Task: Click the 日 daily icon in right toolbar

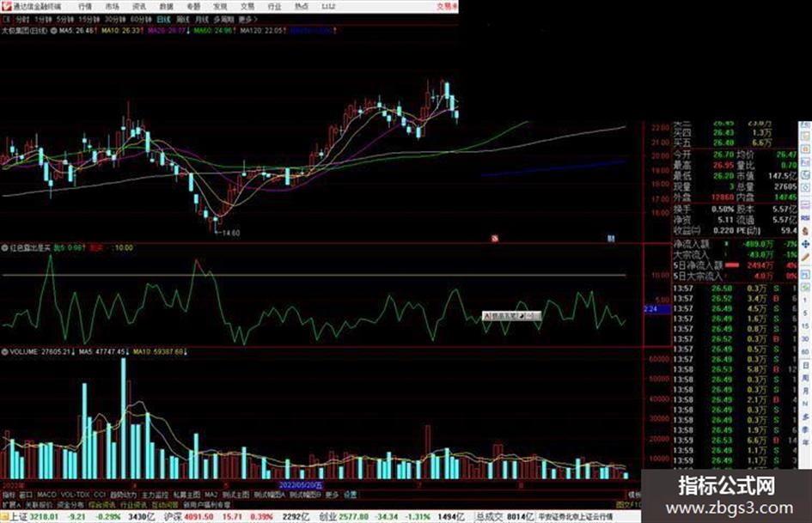Action: [x=805, y=366]
